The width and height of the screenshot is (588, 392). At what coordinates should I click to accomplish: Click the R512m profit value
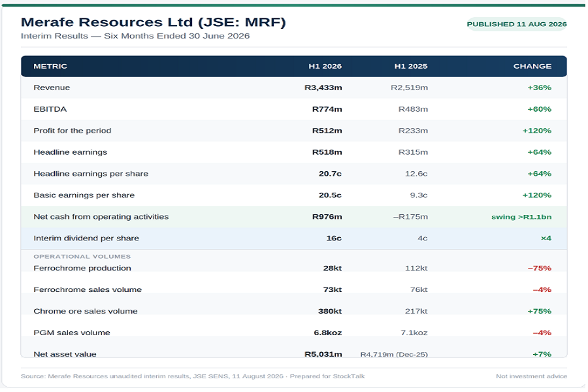[x=327, y=131]
